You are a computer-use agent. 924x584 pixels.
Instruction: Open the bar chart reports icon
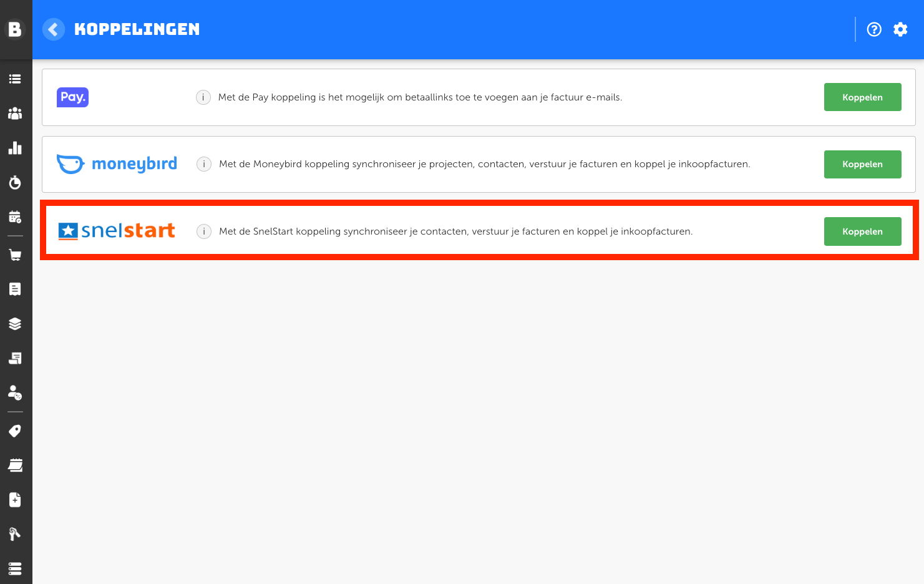tap(15, 148)
